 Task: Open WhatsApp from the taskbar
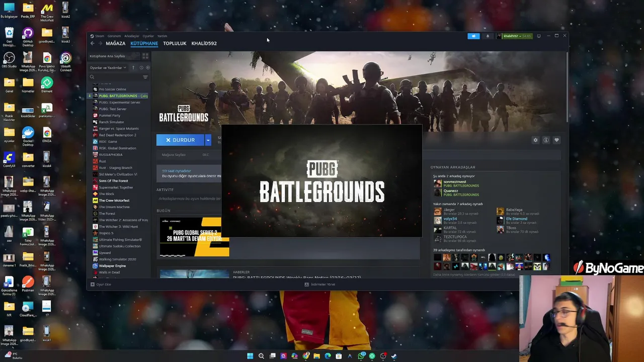pos(361,356)
